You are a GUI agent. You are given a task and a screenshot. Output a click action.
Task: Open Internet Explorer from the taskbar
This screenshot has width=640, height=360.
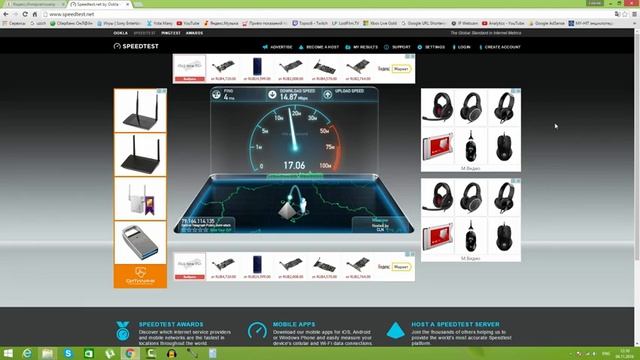[27, 353]
